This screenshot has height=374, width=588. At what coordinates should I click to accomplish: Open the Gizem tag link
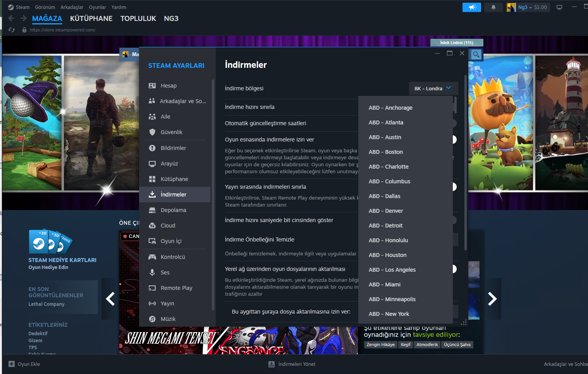point(35,341)
